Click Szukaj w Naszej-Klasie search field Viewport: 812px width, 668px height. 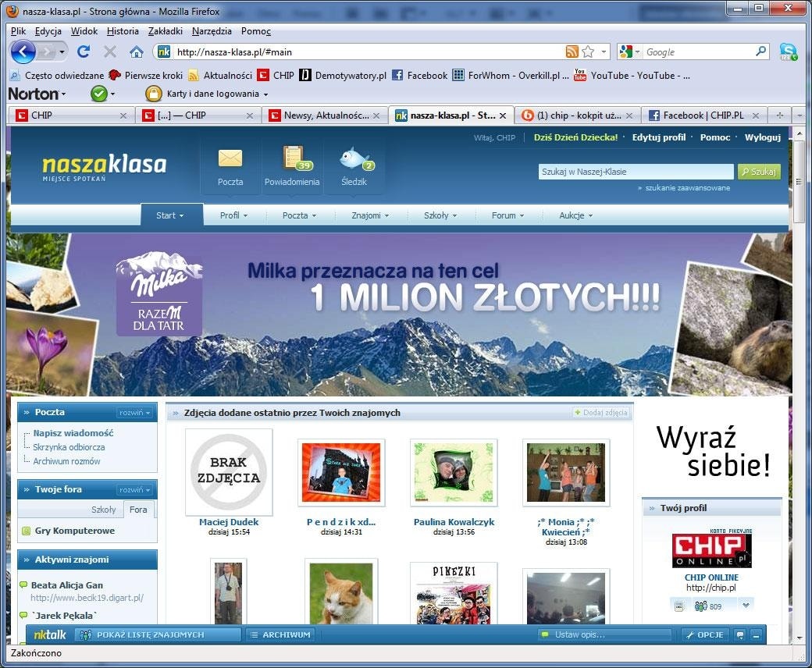tap(636, 171)
